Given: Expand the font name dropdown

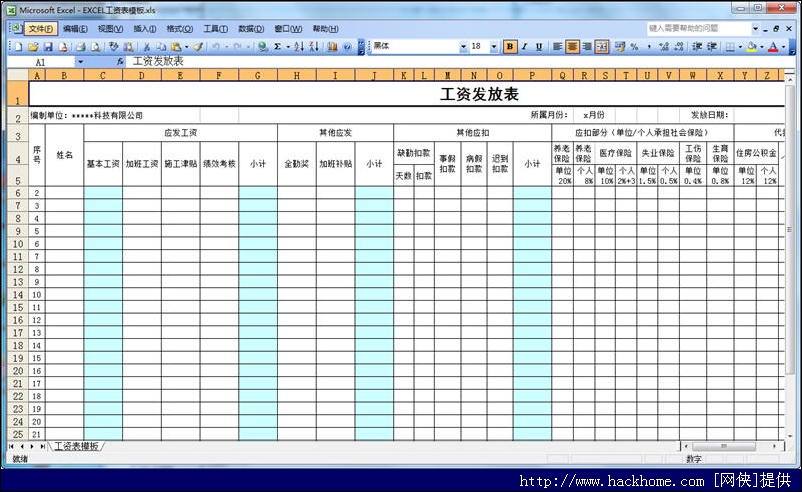Looking at the screenshot, I should (463, 47).
